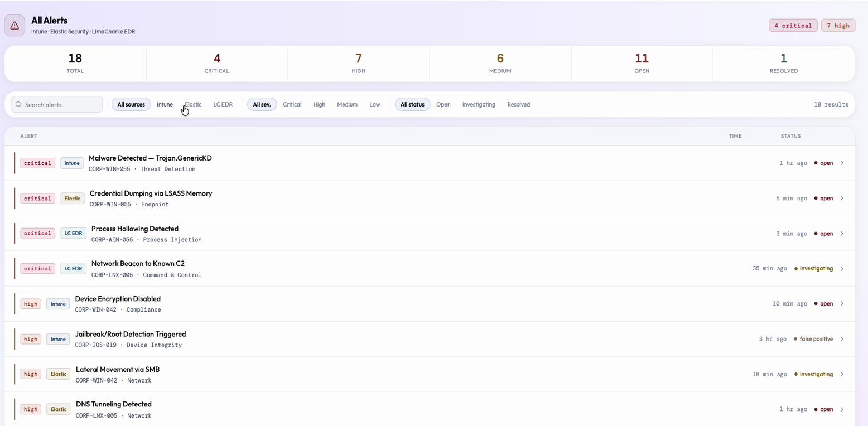Screen dimensions: 868x426
Task: Expand the Network Beacon to Known C2 chevron
Action: [x=842, y=269]
